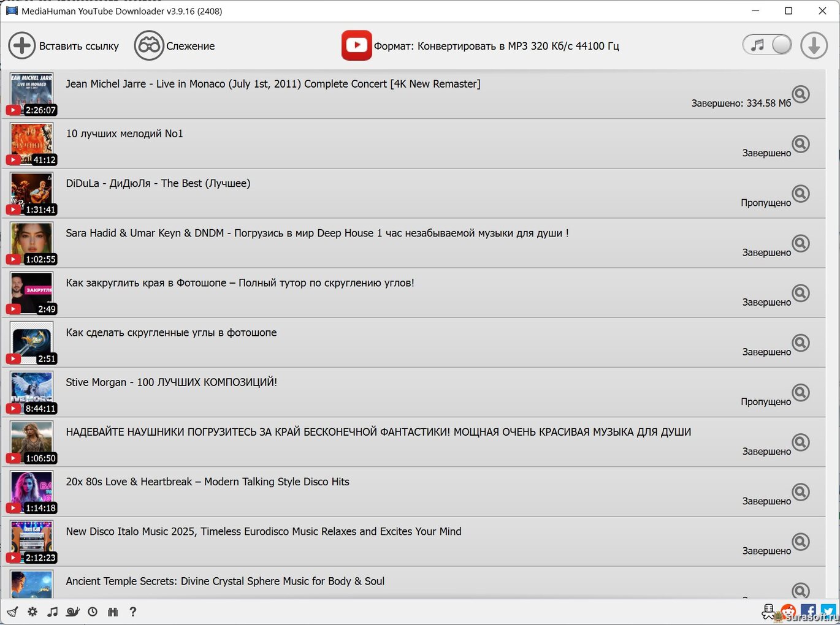
Task: Click magnifier icon on Sara Hadid row
Action: point(801,243)
